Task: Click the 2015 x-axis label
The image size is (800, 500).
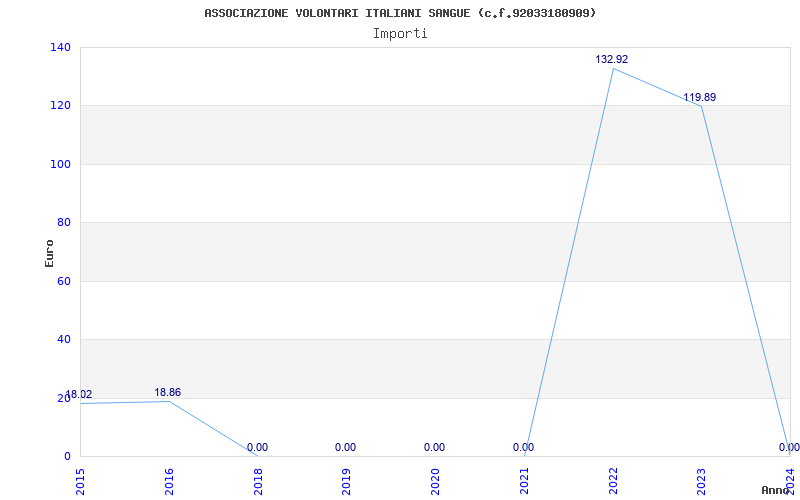Action: [x=81, y=482]
